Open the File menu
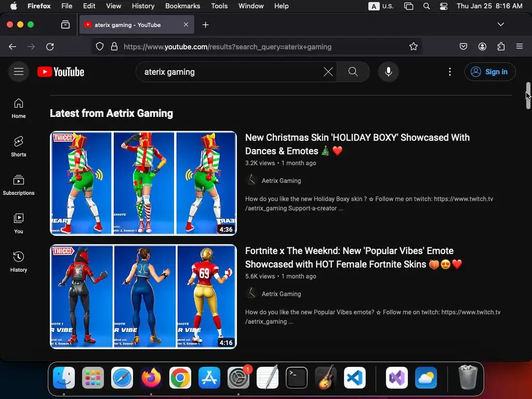 coord(67,6)
